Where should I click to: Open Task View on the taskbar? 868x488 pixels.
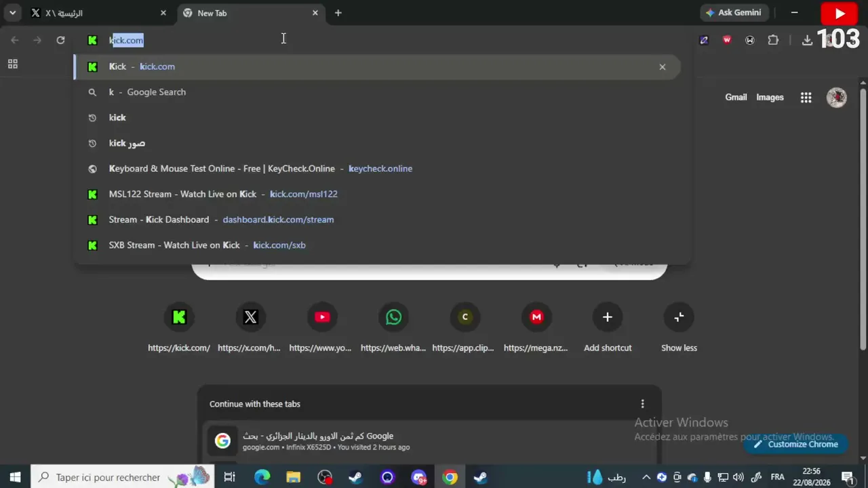tap(229, 477)
